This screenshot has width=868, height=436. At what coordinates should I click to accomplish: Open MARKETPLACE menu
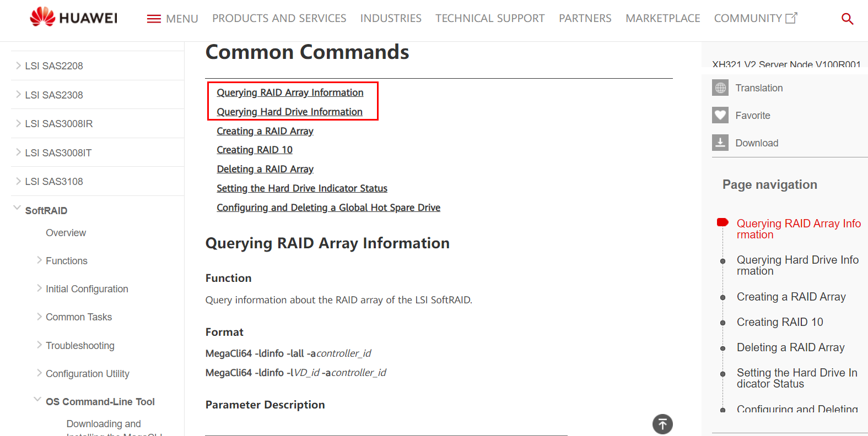click(x=663, y=18)
